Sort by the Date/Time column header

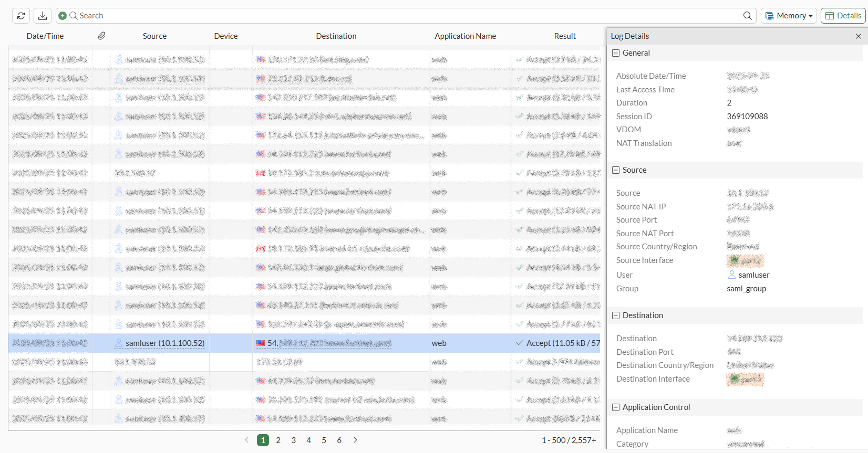pyautogui.click(x=45, y=36)
